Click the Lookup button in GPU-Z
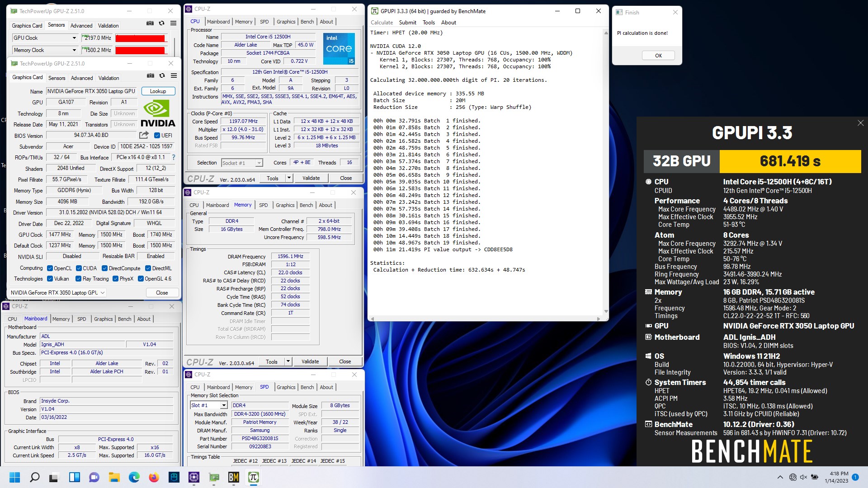This screenshot has height=488, width=868. 158,91
